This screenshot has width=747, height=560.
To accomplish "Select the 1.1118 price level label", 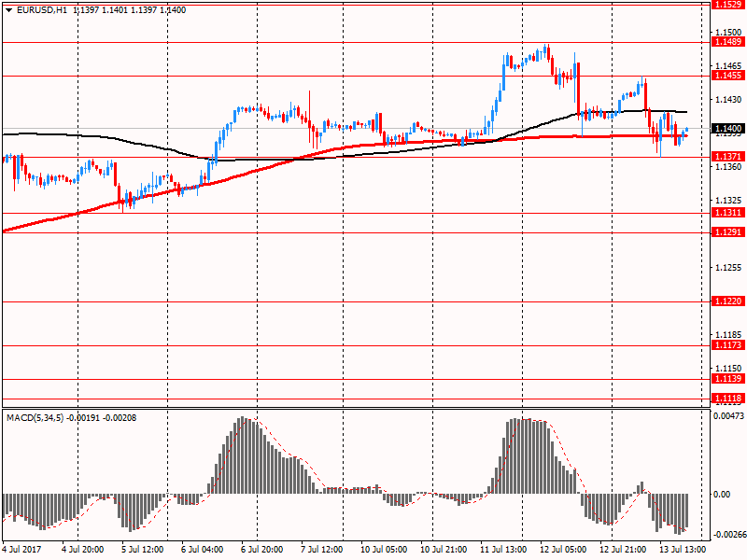I will click(x=728, y=399).
